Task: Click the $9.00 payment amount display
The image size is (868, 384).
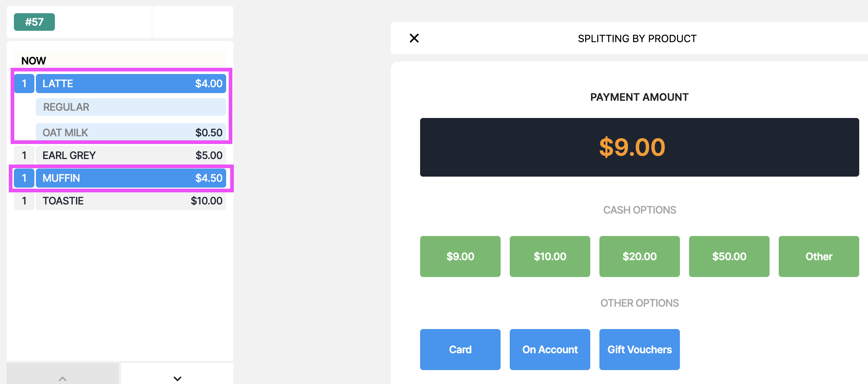Action: coord(640,147)
